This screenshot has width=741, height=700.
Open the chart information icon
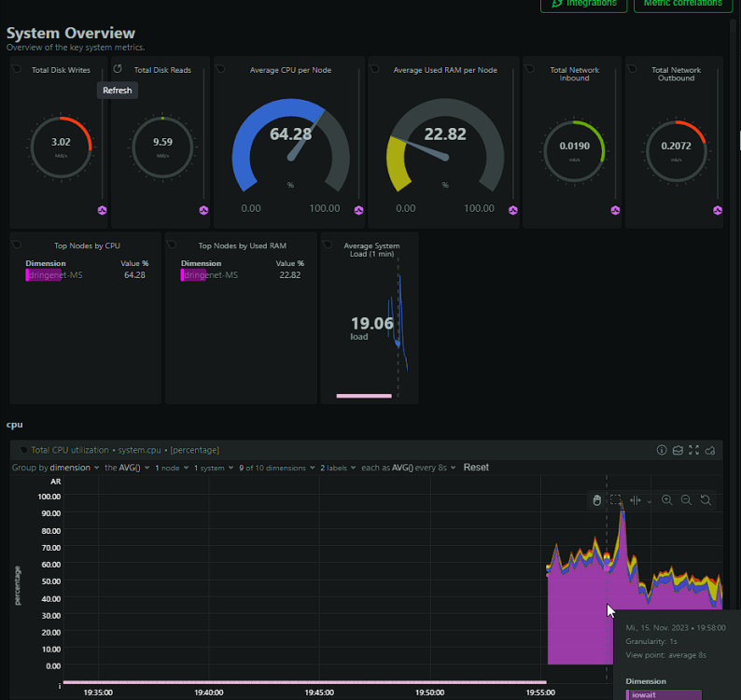[x=662, y=450]
